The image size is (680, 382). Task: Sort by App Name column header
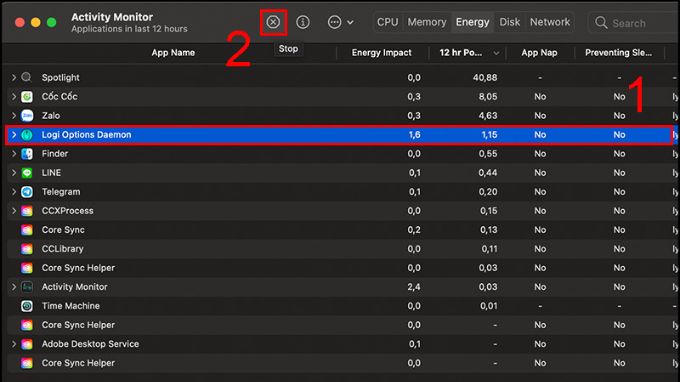click(173, 53)
